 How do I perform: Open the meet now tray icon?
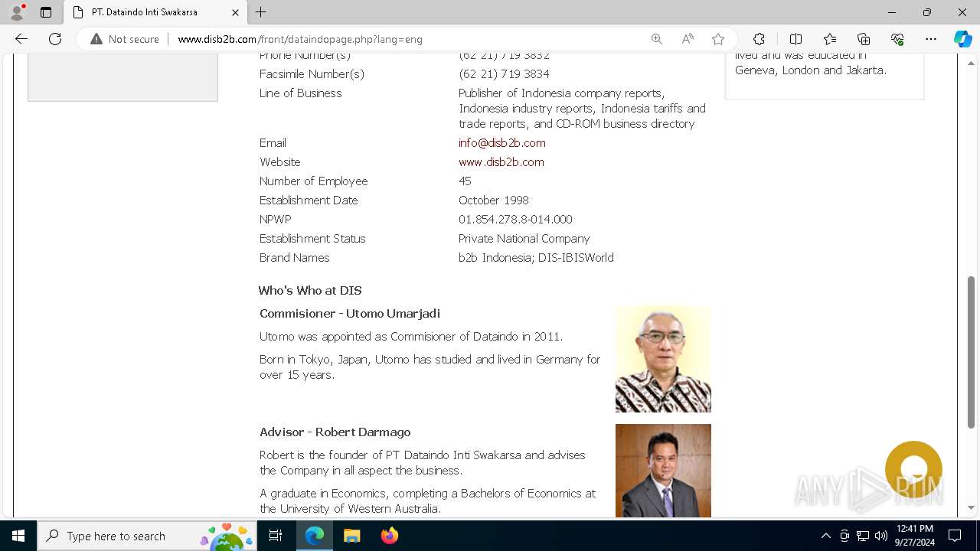click(844, 536)
